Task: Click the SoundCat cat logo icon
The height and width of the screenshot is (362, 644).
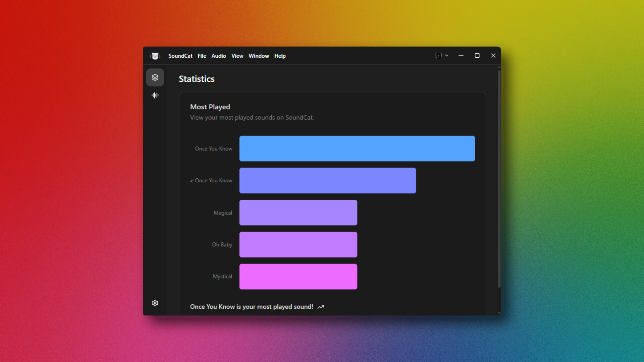Action: pos(155,56)
